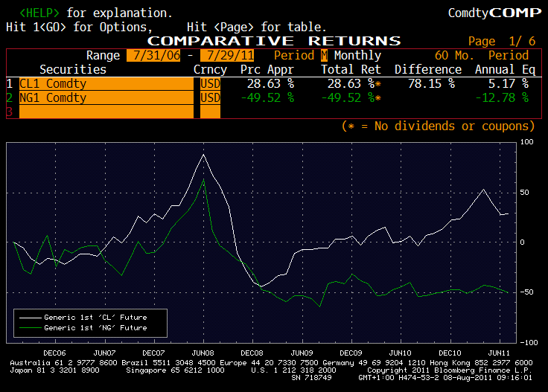Click the JUN07 x-axis label
548x392 pixels.
click(x=104, y=353)
